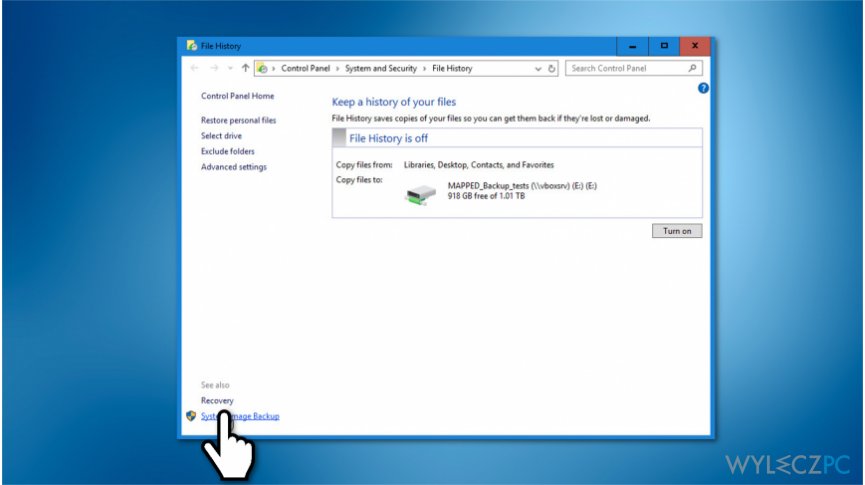This screenshot has width=865, height=485.
Task: Click the search magnifier icon
Action: [692, 68]
